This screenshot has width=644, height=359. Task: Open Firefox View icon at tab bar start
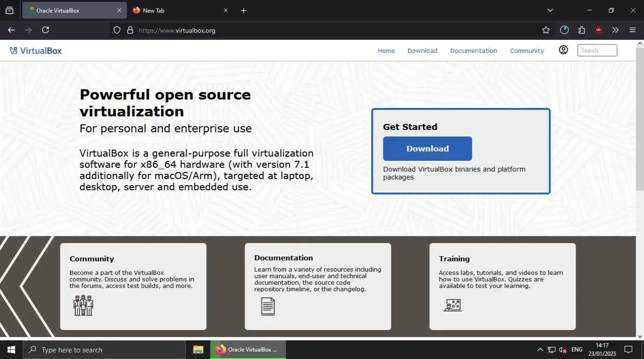point(9,10)
